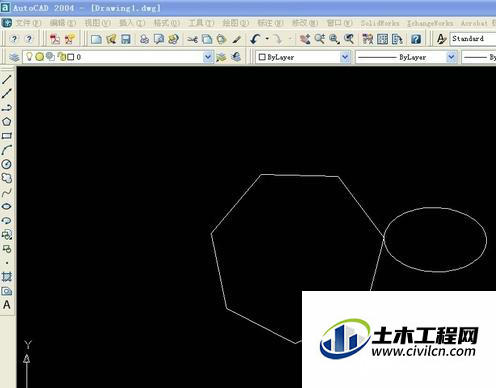Click the Plot printer icon
496x388 pixels.
pos(144,39)
